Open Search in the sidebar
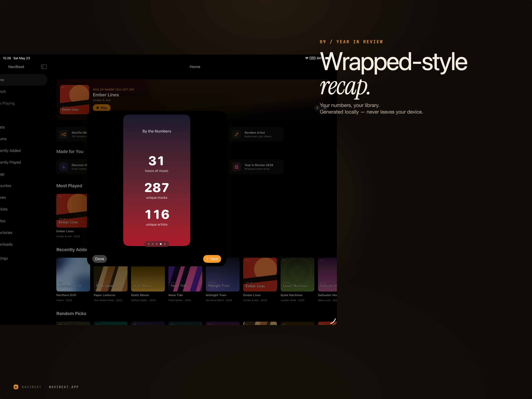This screenshot has width=532, height=399. click(24, 91)
